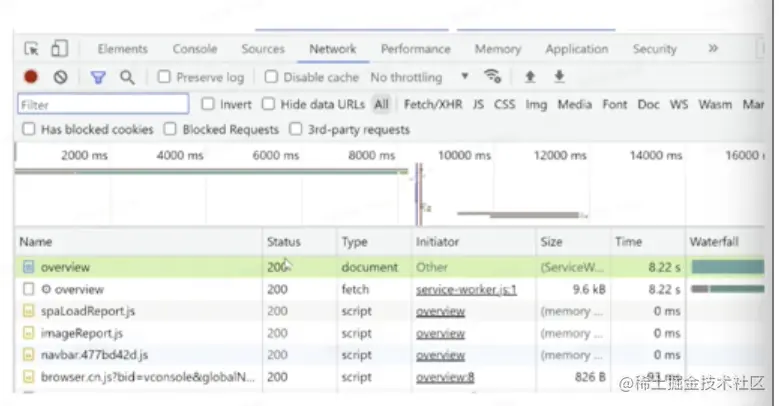Screen dimensions: 779x406
Task: Click the inspect element picker icon
Action: (31, 49)
